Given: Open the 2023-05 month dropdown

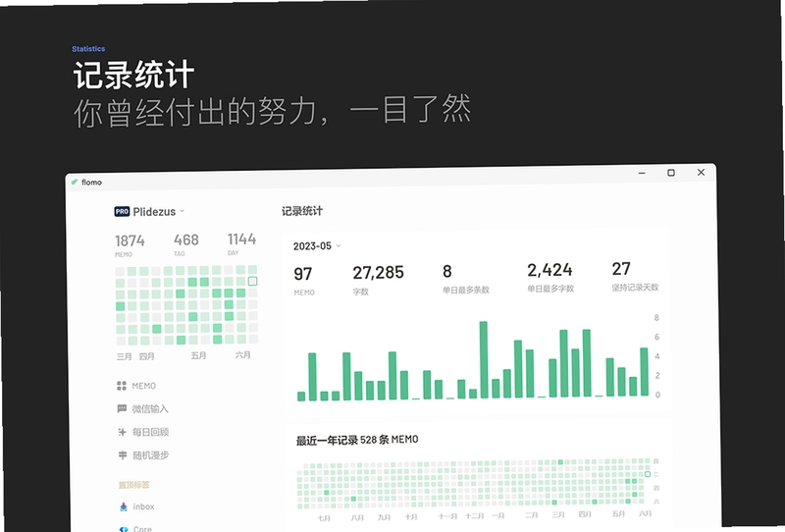Looking at the screenshot, I should point(316,246).
